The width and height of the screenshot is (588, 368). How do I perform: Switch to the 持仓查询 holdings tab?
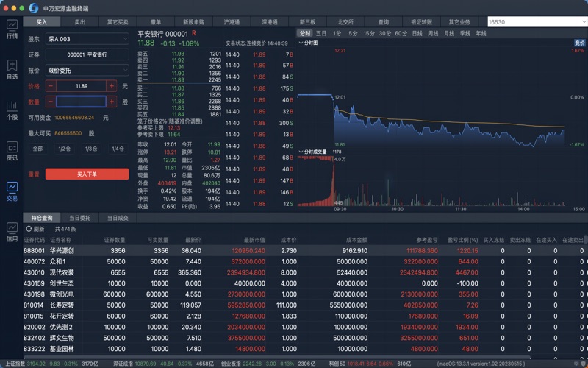pyautogui.click(x=42, y=218)
